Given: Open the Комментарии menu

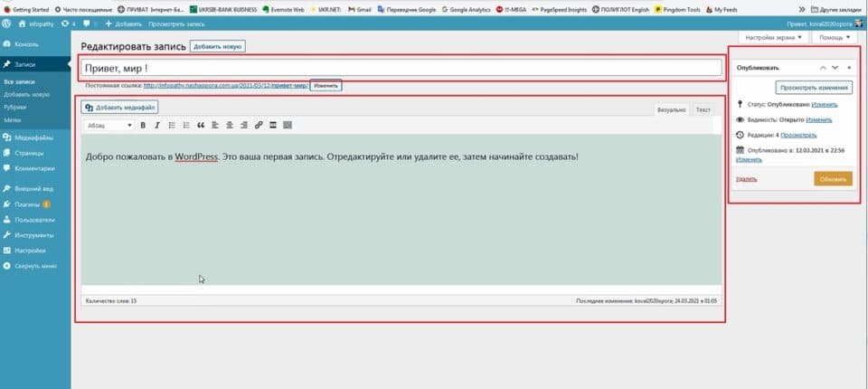Looking at the screenshot, I should click(x=35, y=168).
